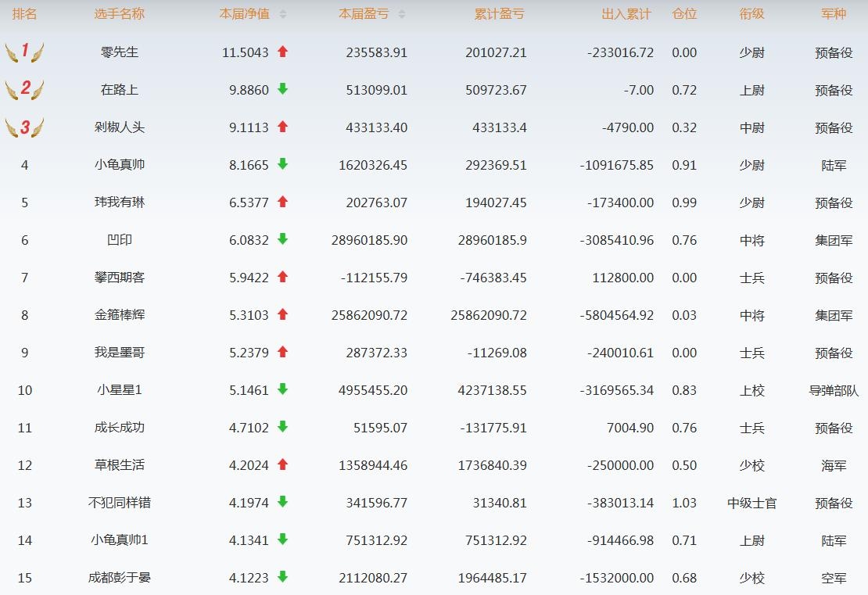
Task: Click the 衔级 column header
Action: [x=751, y=14]
